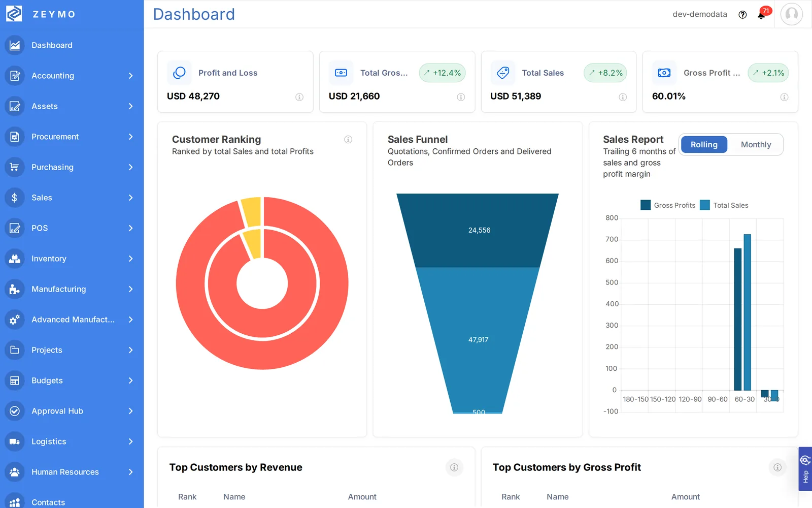
Task: Click info icon for Top Customers by Revenue
Action: (454, 467)
